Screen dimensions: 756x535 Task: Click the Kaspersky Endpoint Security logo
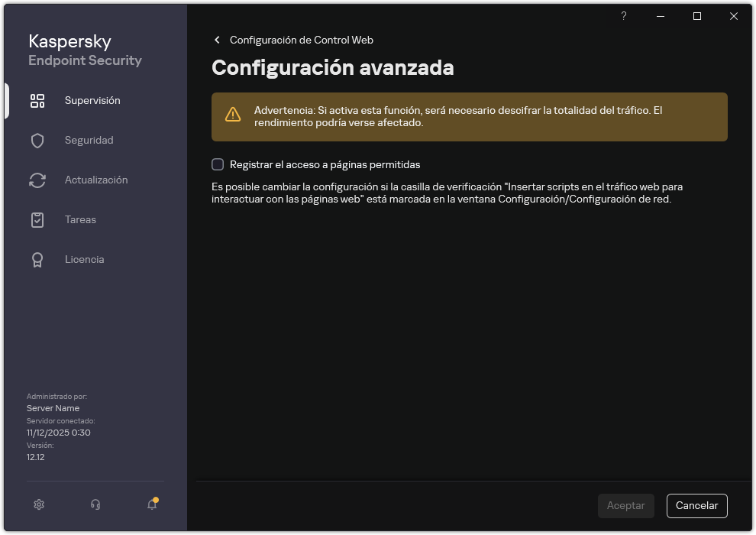[x=84, y=49]
